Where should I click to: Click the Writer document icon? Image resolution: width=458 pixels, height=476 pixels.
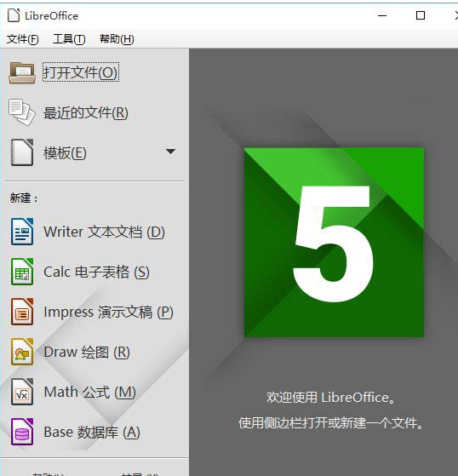[22, 232]
